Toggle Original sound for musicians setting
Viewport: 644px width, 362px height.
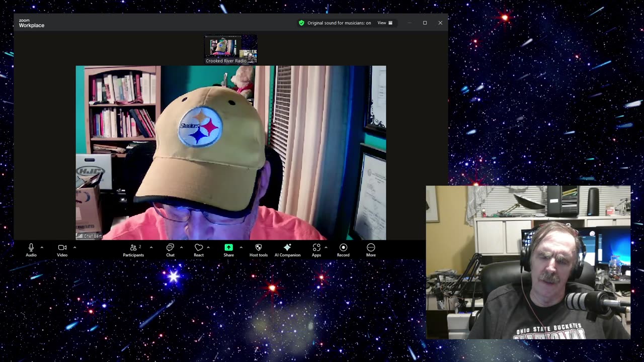point(339,23)
